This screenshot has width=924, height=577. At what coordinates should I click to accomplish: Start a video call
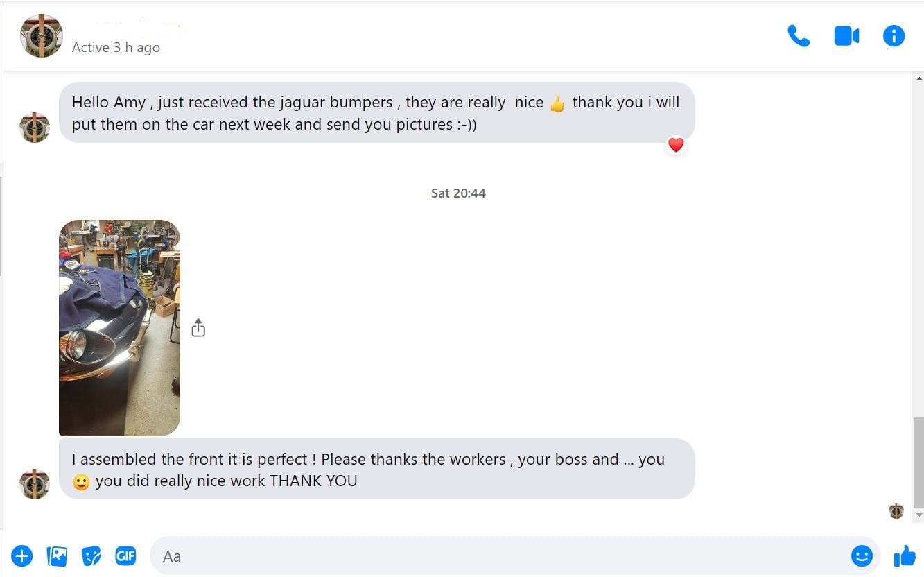[x=846, y=36]
